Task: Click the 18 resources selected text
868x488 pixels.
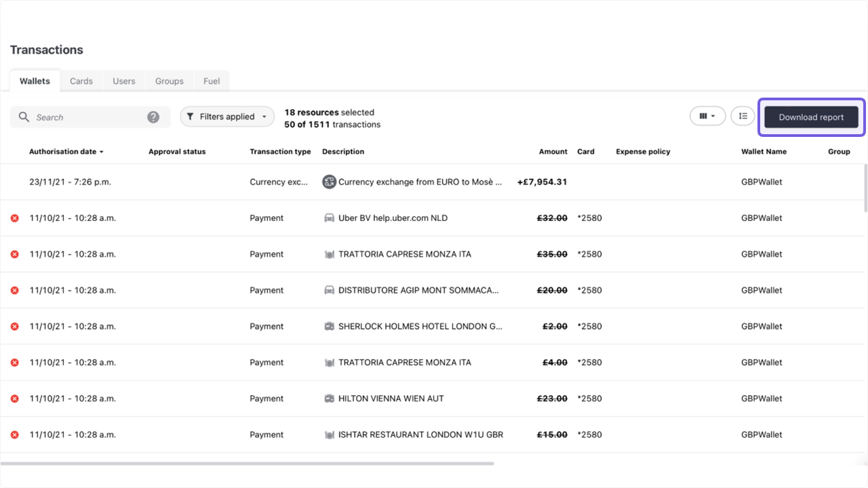Action: pos(330,113)
